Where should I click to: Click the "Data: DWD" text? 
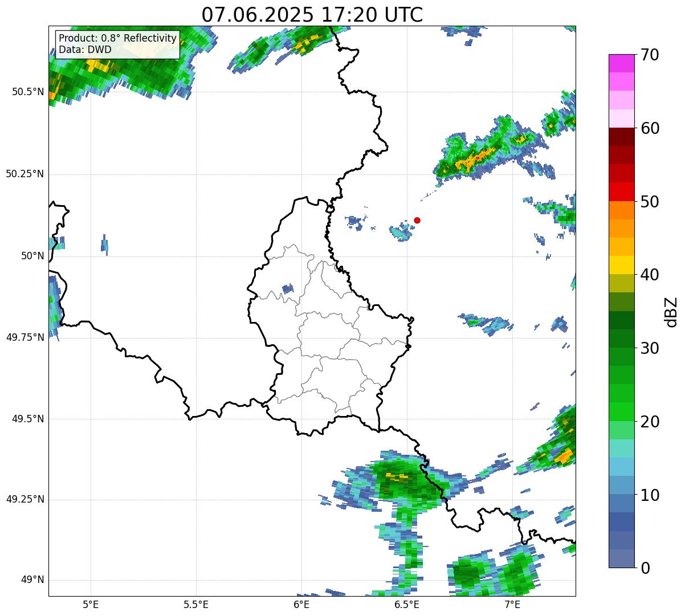(x=85, y=50)
